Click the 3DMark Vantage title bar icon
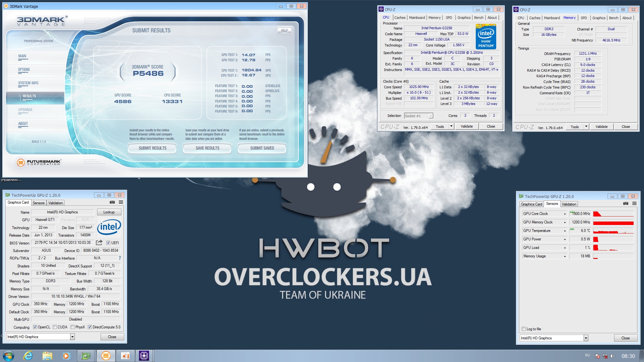Image resolution: width=644 pixels, height=362 pixels. click(x=6, y=6)
